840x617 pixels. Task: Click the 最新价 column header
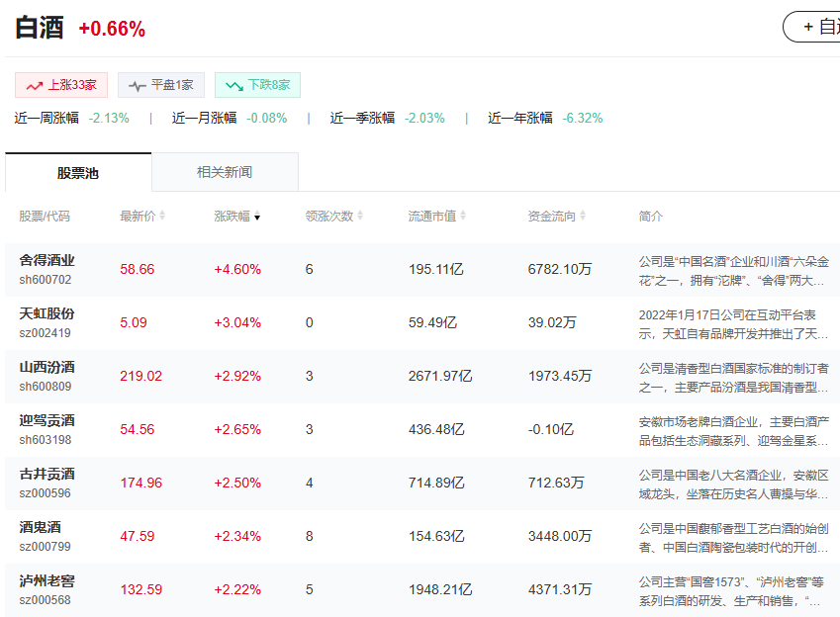pos(138,216)
